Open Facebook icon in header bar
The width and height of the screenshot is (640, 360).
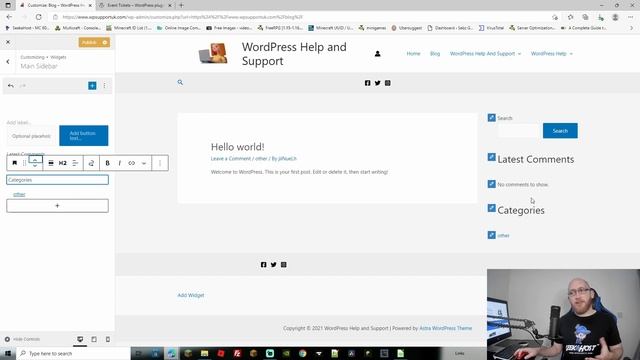(x=367, y=83)
